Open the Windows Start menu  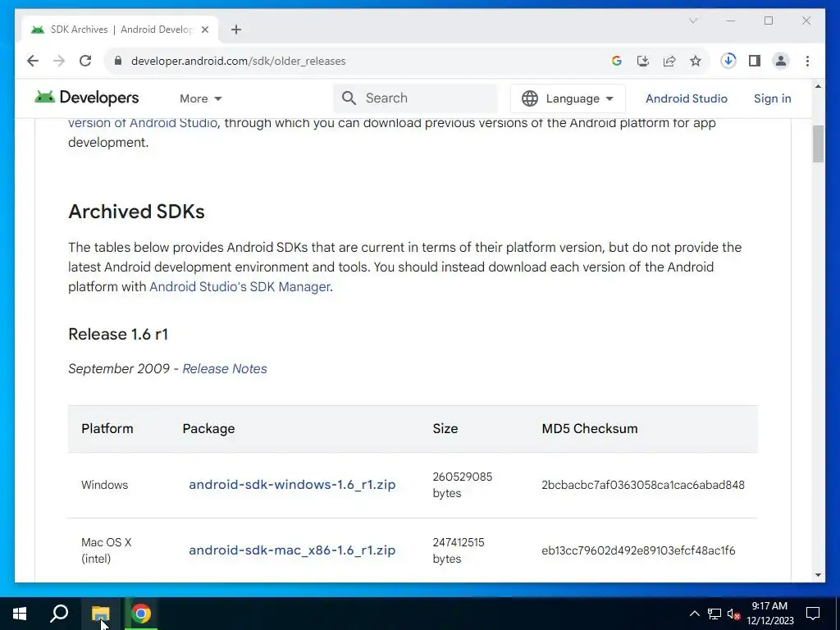[20, 614]
